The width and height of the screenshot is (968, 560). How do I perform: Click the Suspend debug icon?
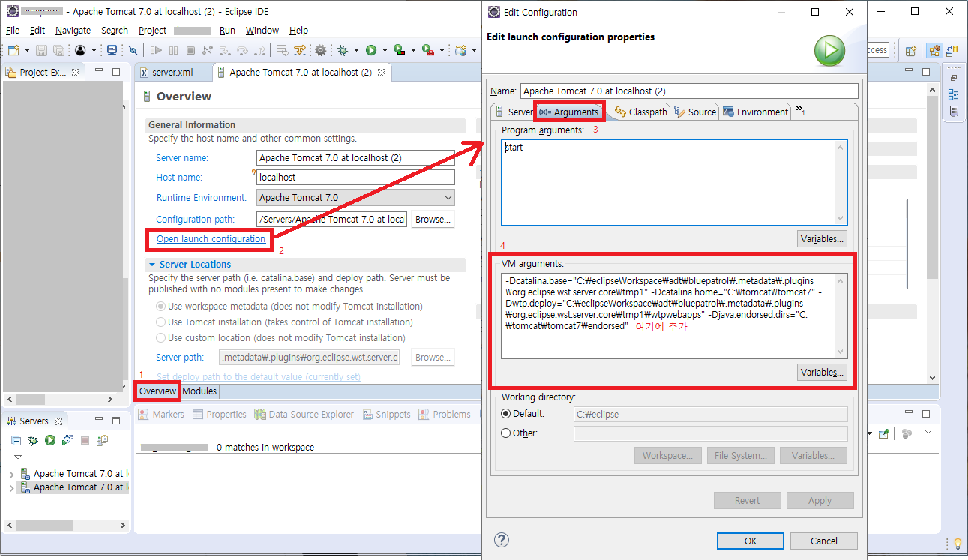click(173, 50)
